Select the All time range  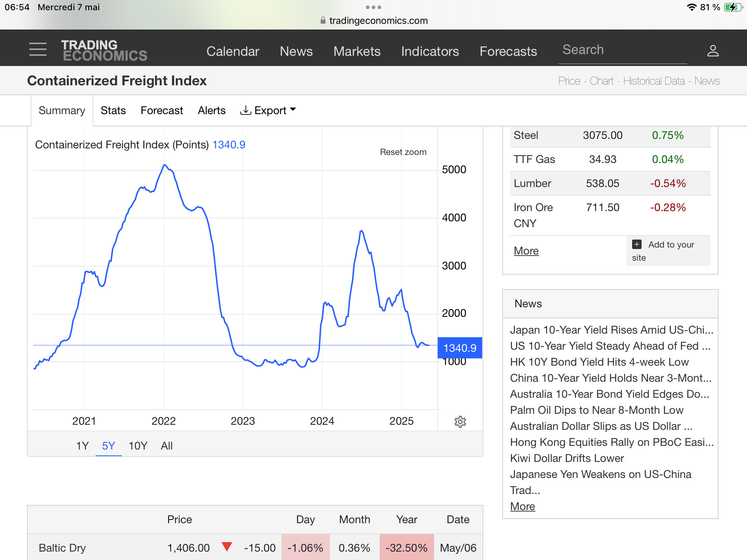[x=167, y=446]
